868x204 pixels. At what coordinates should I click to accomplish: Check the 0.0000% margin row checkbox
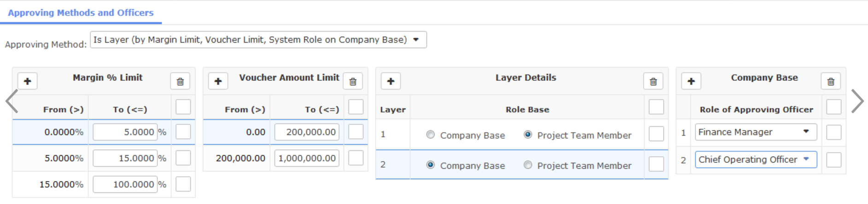[x=183, y=132]
